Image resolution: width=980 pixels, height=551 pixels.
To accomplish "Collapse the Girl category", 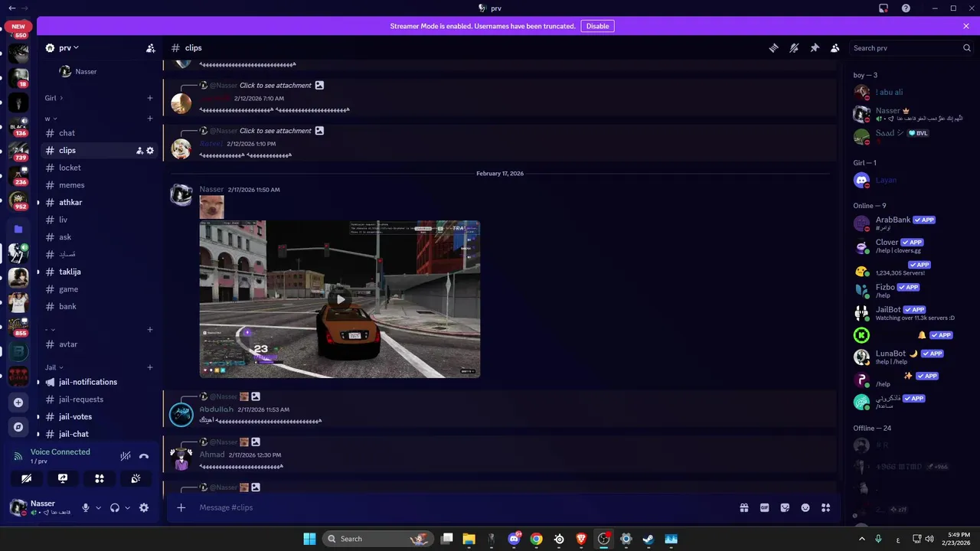I will coord(54,98).
